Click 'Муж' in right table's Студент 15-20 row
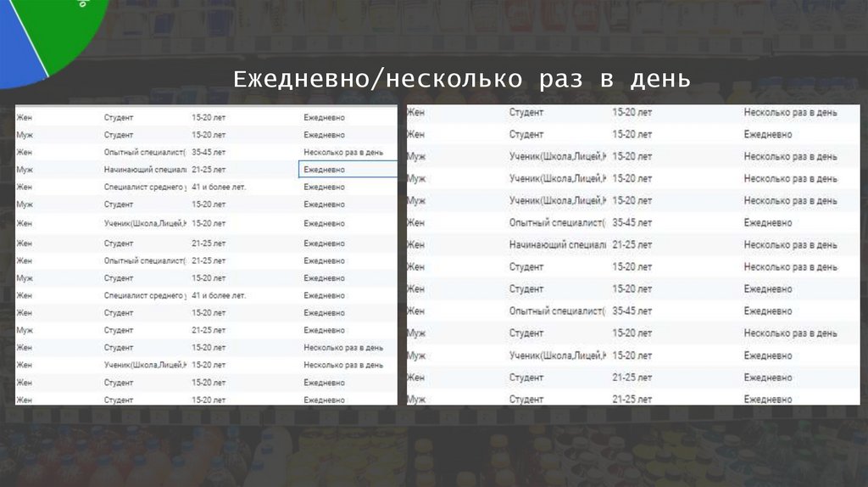The width and height of the screenshot is (868, 487). (416, 333)
